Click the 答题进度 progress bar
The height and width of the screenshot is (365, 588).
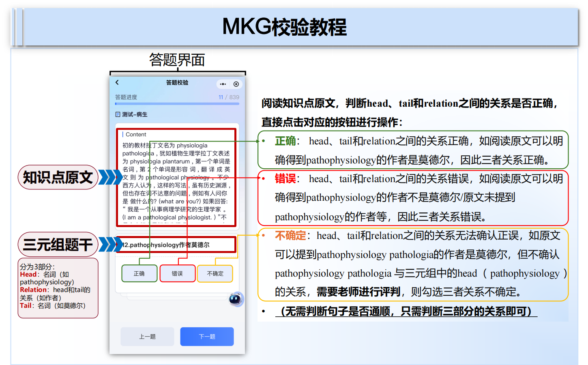tap(177, 104)
